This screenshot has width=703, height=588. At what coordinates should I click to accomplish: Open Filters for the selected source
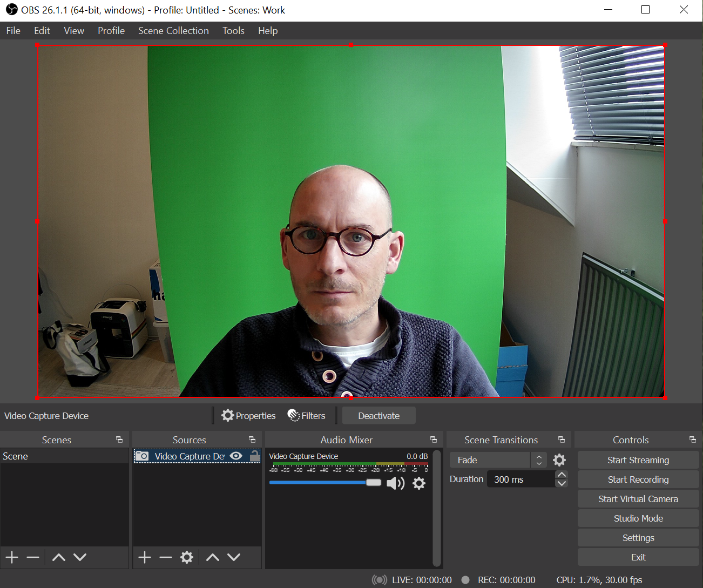(307, 416)
